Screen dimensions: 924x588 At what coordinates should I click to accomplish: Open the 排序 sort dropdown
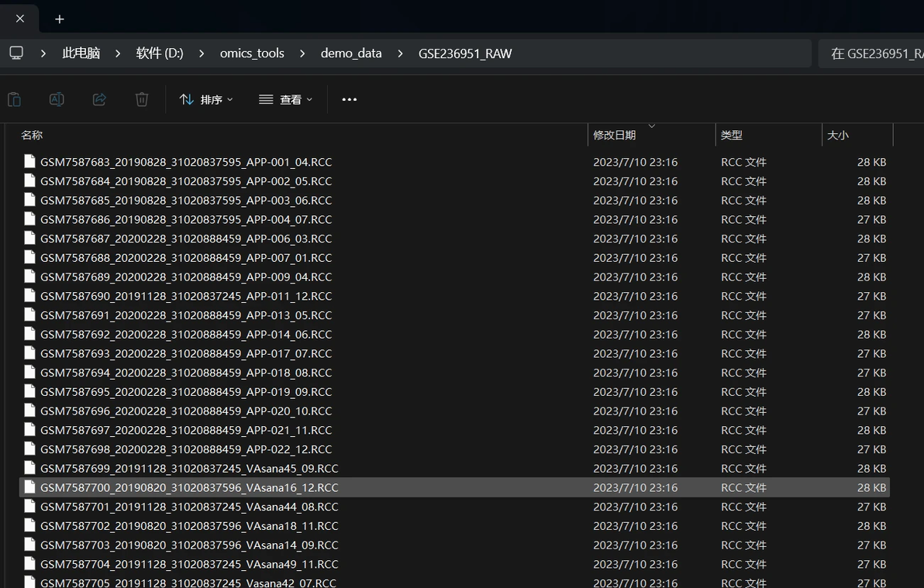coord(206,100)
